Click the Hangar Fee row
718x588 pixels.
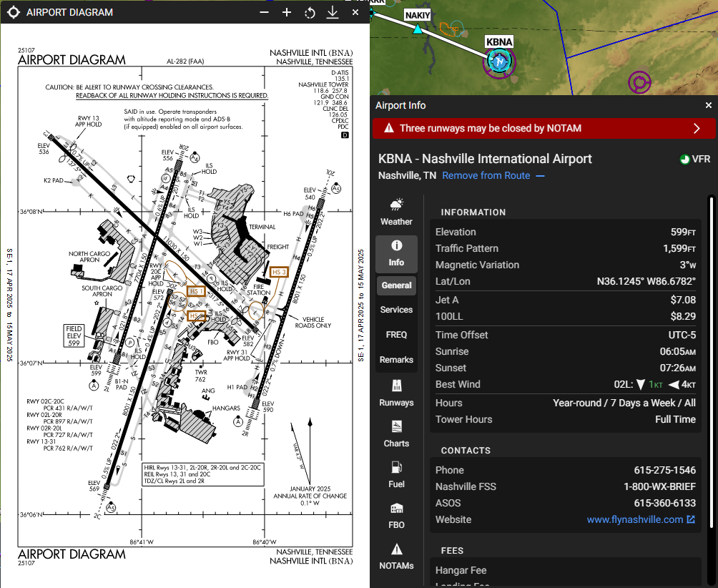(x=566, y=570)
